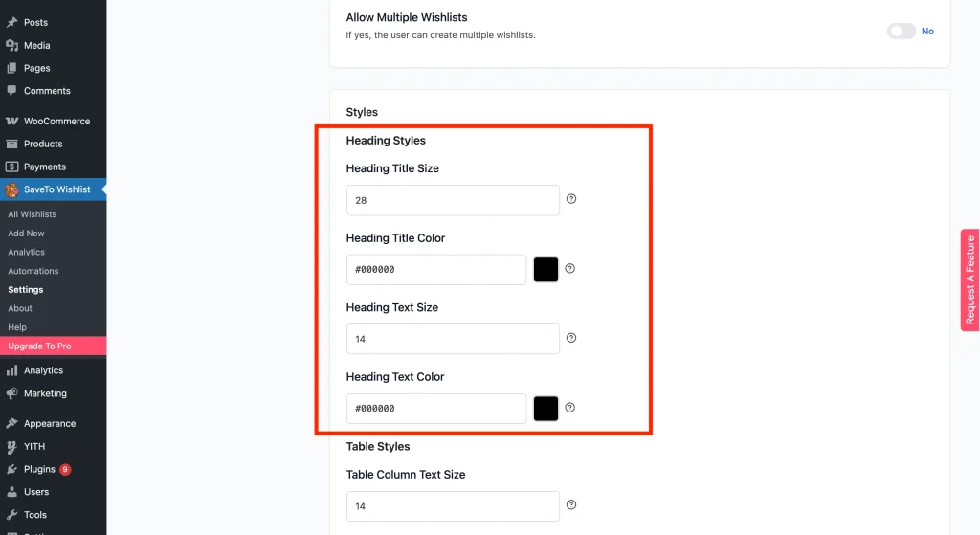Open the Marketing menu in sidebar
The image size is (980, 535).
[x=45, y=393]
